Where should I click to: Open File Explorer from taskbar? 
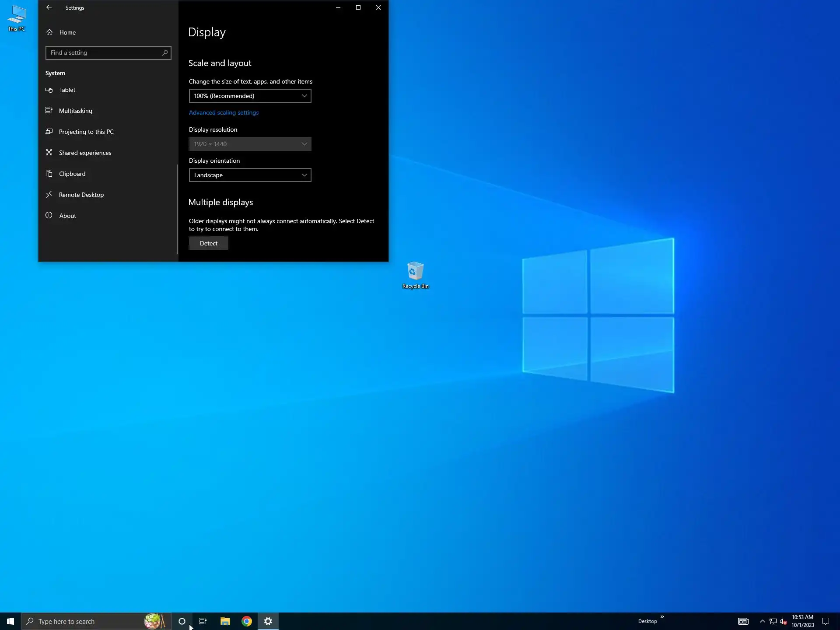click(x=225, y=621)
